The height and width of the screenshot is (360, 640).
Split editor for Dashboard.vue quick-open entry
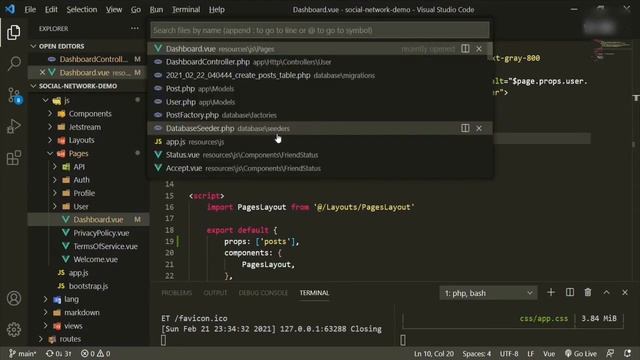[465, 49]
